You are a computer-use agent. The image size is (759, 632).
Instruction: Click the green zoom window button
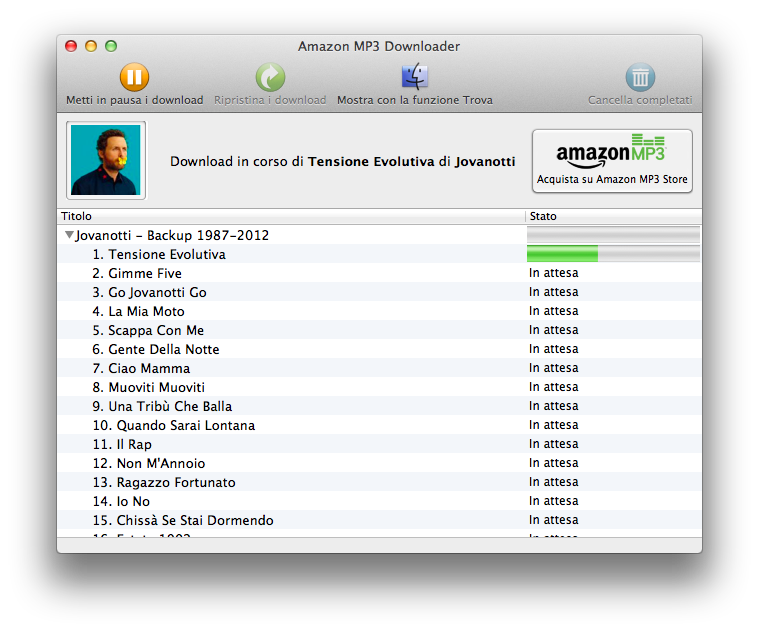coord(111,46)
